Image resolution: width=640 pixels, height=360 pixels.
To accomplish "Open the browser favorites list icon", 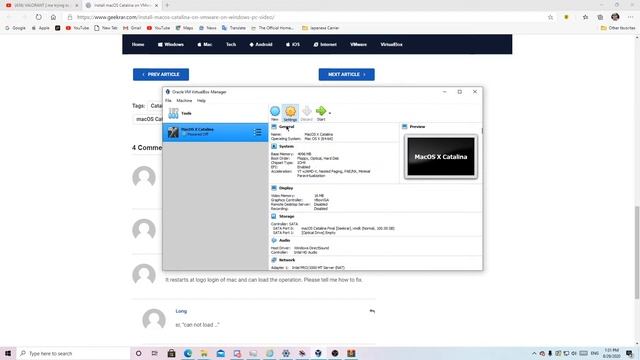I will [585, 17].
